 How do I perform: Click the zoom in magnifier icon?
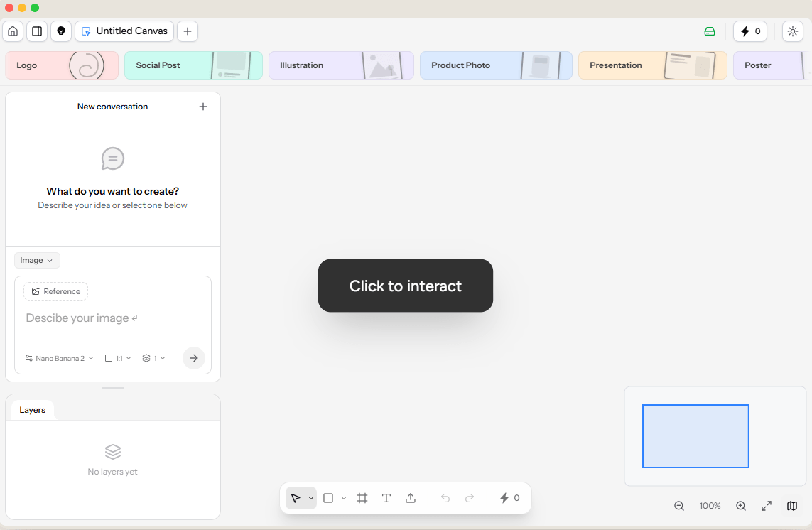741,506
